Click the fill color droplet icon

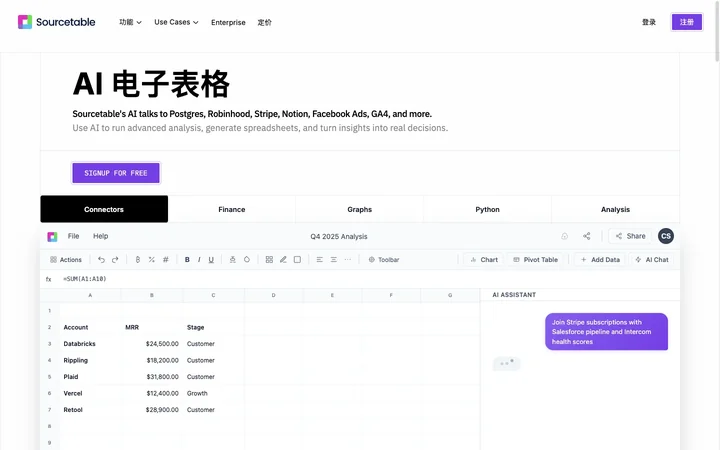point(247,259)
